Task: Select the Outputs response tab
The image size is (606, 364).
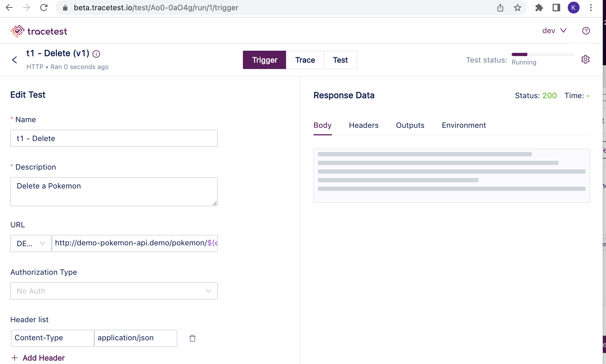Action: coord(410,125)
